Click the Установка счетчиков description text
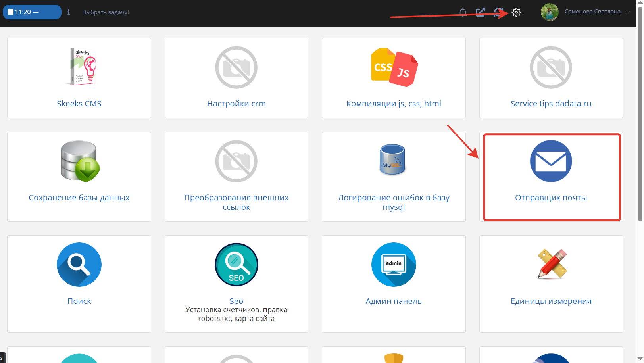 (x=236, y=314)
